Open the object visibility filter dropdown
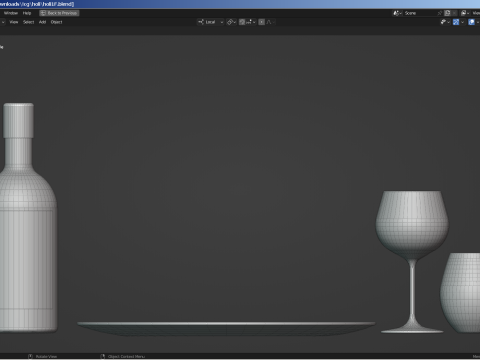The height and width of the screenshot is (360, 480). pyautogui.click(x=445, y=22)
